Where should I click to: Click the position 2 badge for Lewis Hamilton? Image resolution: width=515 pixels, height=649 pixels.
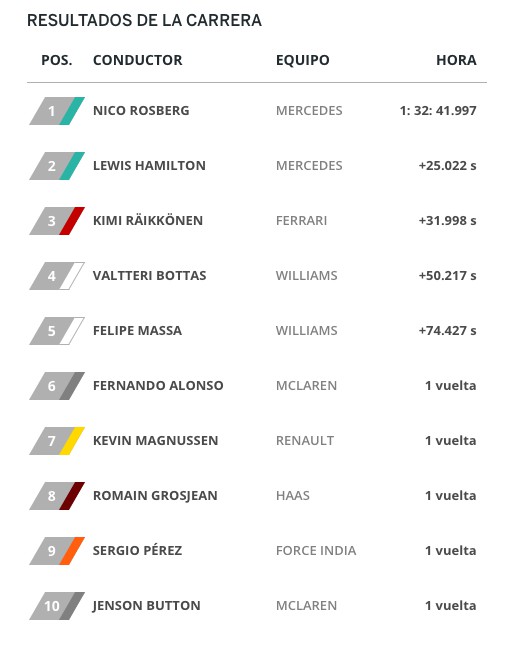pos(57,166)
